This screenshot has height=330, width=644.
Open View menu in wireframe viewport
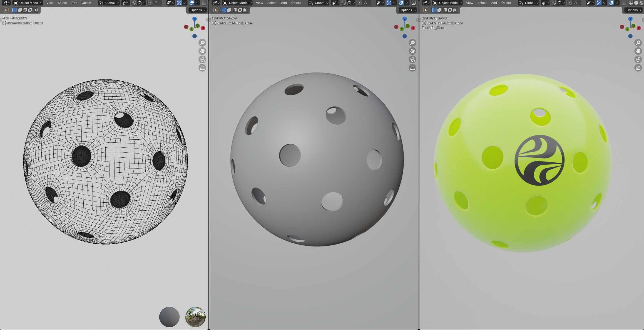pos(50,3)
